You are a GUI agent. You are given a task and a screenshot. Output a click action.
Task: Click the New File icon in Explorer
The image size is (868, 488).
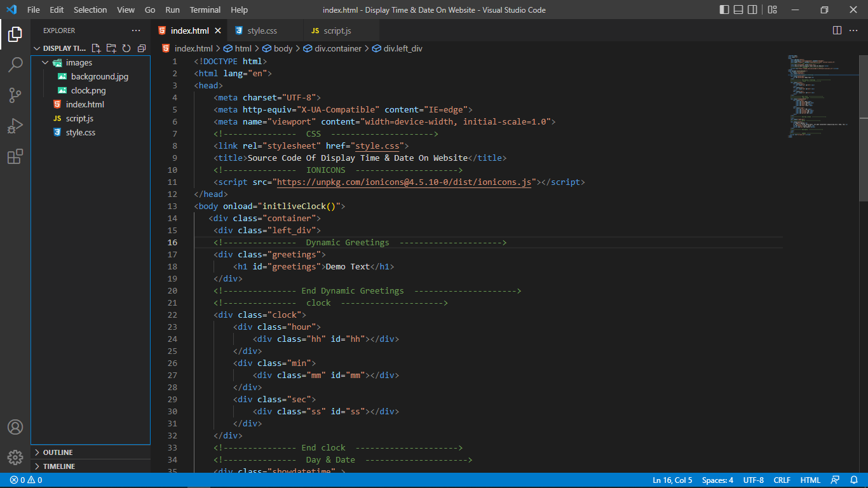pyautogui.click(x=96, y=48)
